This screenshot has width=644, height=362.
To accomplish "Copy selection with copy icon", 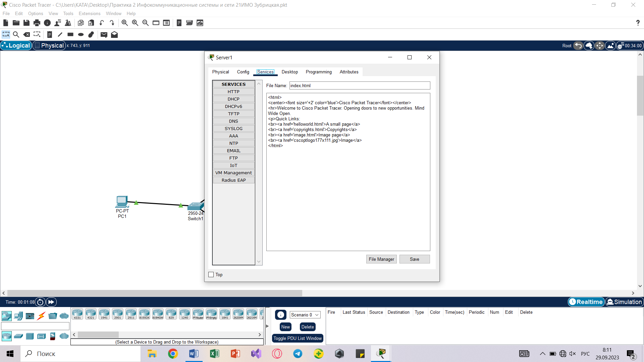I will point(81,23).
